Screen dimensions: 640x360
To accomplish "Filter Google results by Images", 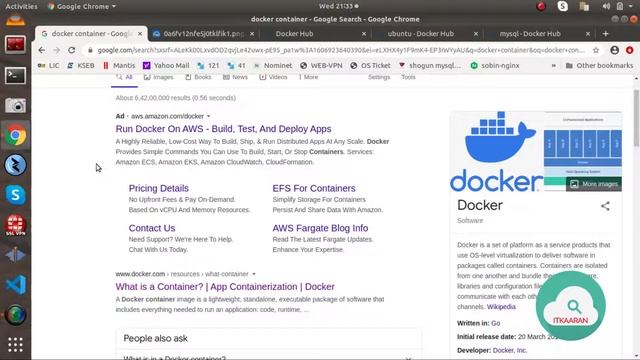I will click(x=158, y=77).
